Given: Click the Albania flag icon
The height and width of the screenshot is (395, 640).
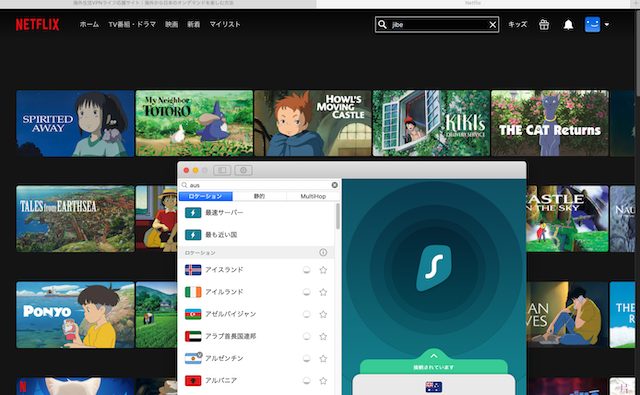Looking at the screenshot, I should pyautogui.click(x=193, y=380).
